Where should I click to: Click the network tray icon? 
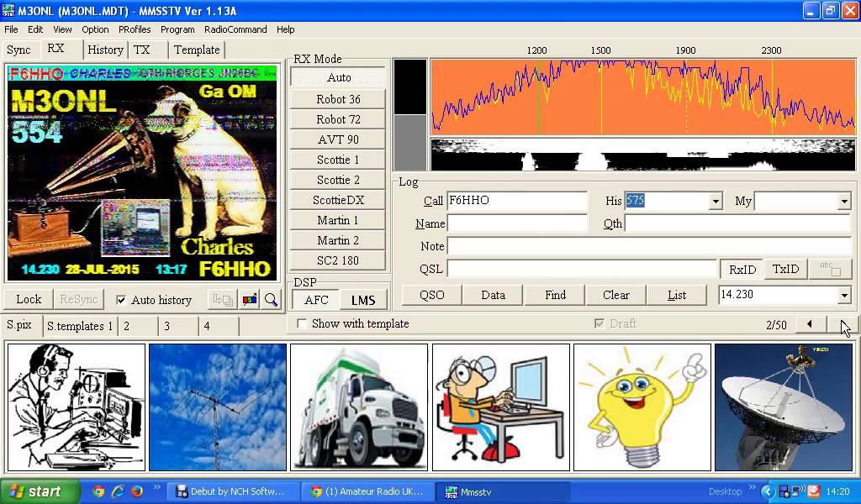(800, 491)
